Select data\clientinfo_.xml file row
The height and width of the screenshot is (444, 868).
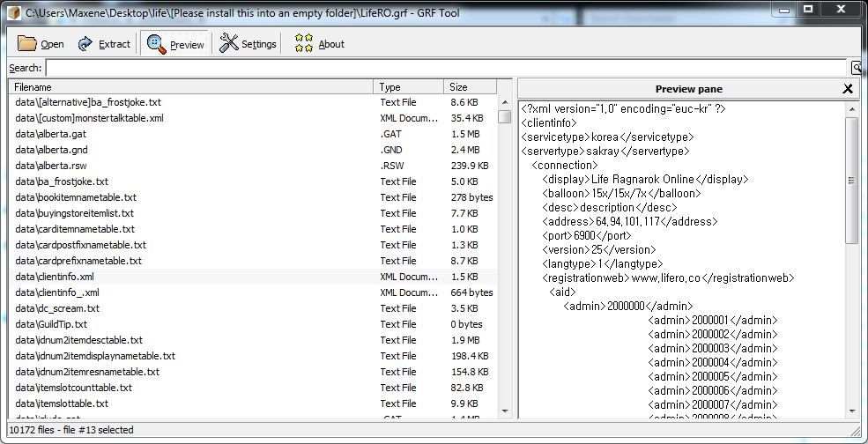253,292
